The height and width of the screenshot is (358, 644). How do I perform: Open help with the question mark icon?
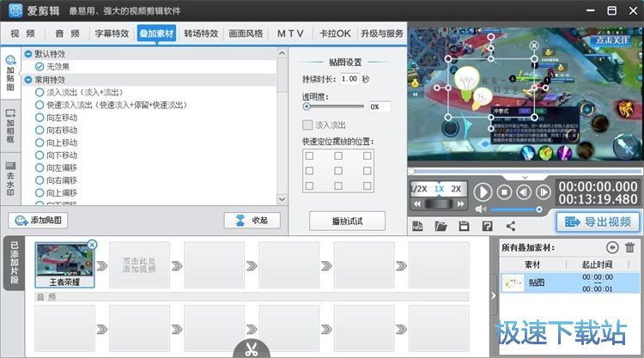click(487, 226)
